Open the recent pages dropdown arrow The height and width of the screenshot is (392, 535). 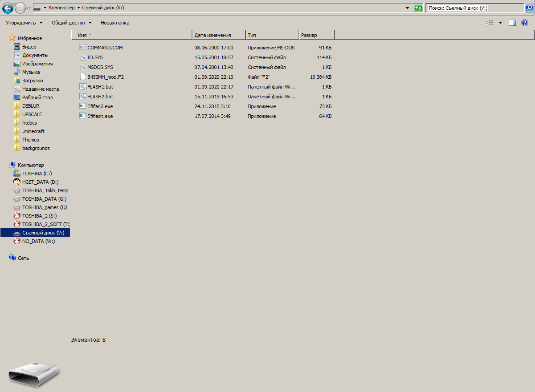pos(29,8)
